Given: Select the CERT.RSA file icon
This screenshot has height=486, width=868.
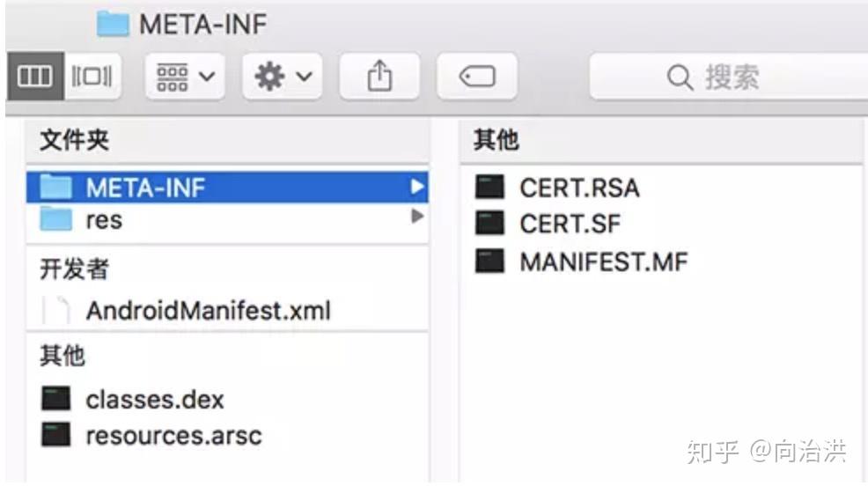Looking at the screenshot, I should [490, 187].
